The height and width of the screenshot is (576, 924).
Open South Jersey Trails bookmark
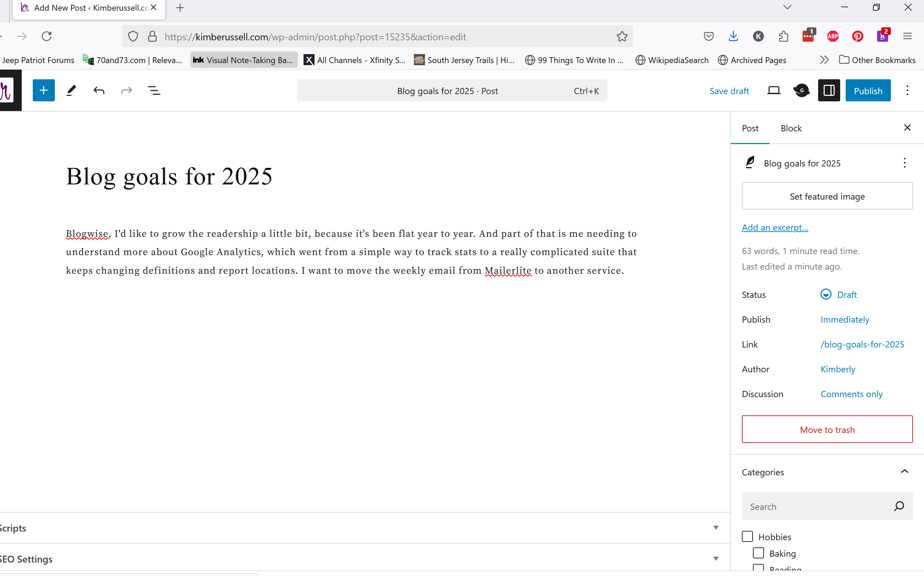pos(464,60)
